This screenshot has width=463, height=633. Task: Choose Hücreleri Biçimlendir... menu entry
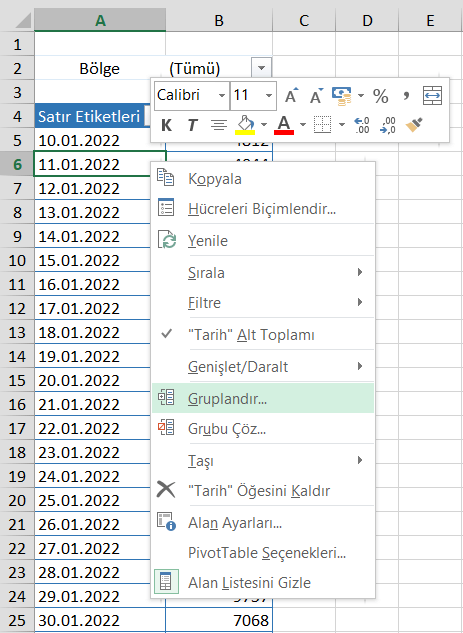[263, 209]
